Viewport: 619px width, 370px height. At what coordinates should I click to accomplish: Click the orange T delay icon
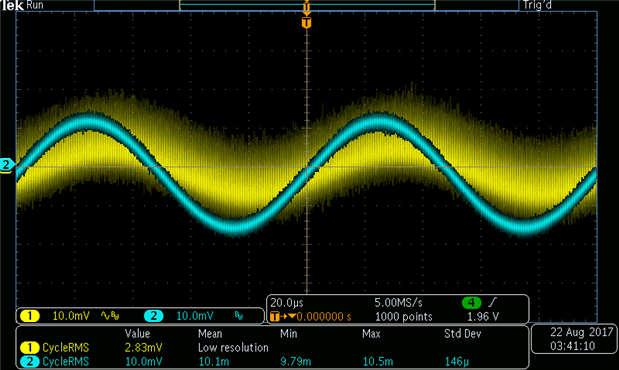pyautogui.click(x=275, y=316)
